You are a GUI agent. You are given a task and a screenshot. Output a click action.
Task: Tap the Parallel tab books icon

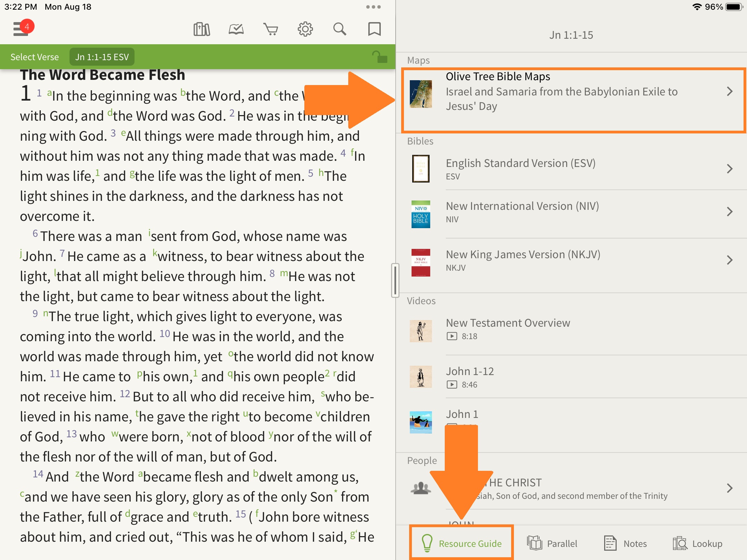click(535, 543)
